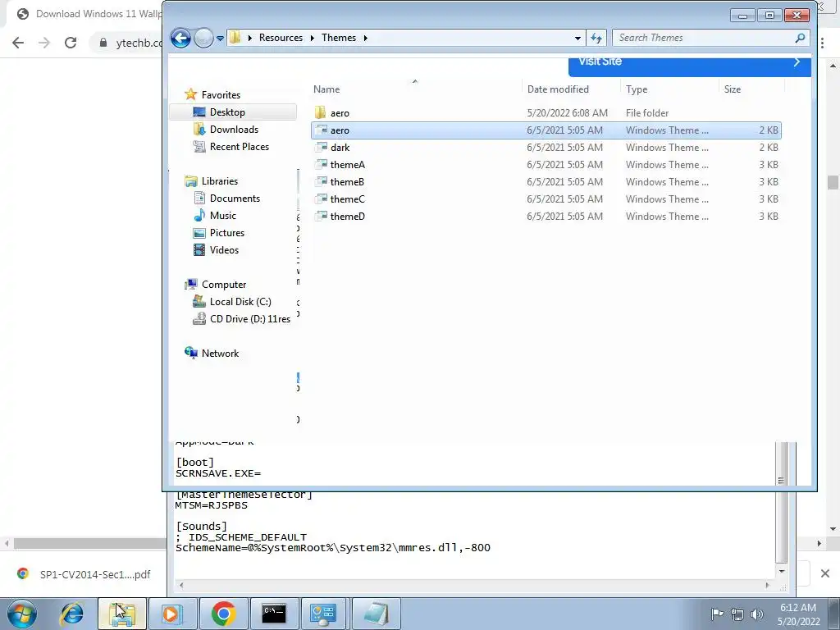
Task: Click the Resources breadcrumb segment
Action: [x=281, y=38]
